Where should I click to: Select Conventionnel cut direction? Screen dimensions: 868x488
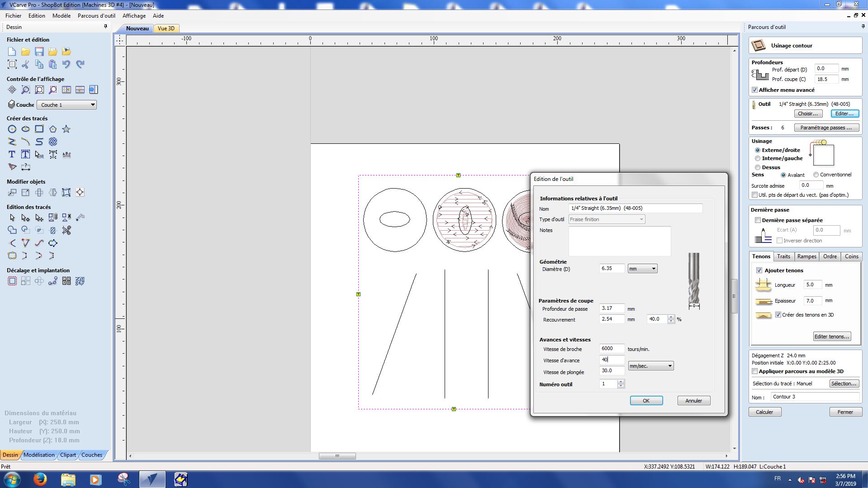click(816, 175)
